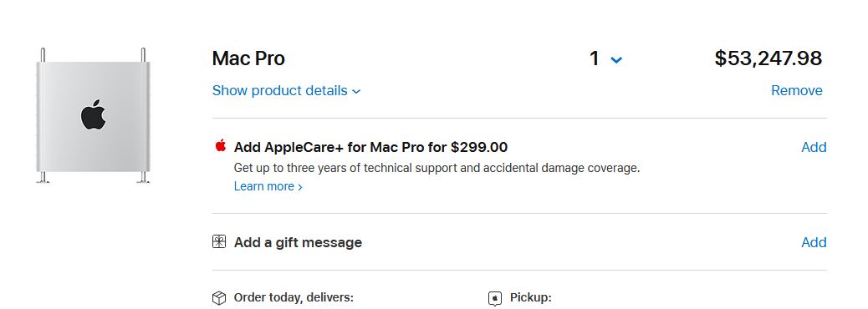Click the Add AppleCare+ for Mac Pro heading
The image size is (868, 309).
tap(371, 147)
